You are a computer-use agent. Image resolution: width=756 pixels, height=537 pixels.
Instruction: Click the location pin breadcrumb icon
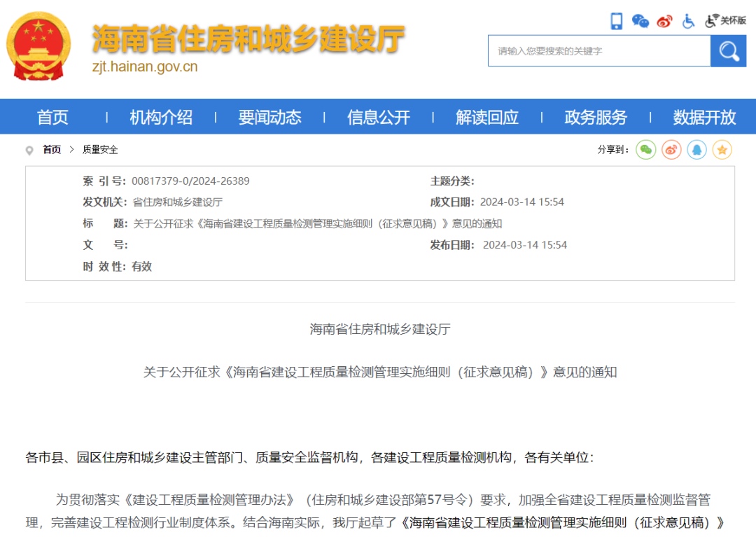click(x=29, y=150)
